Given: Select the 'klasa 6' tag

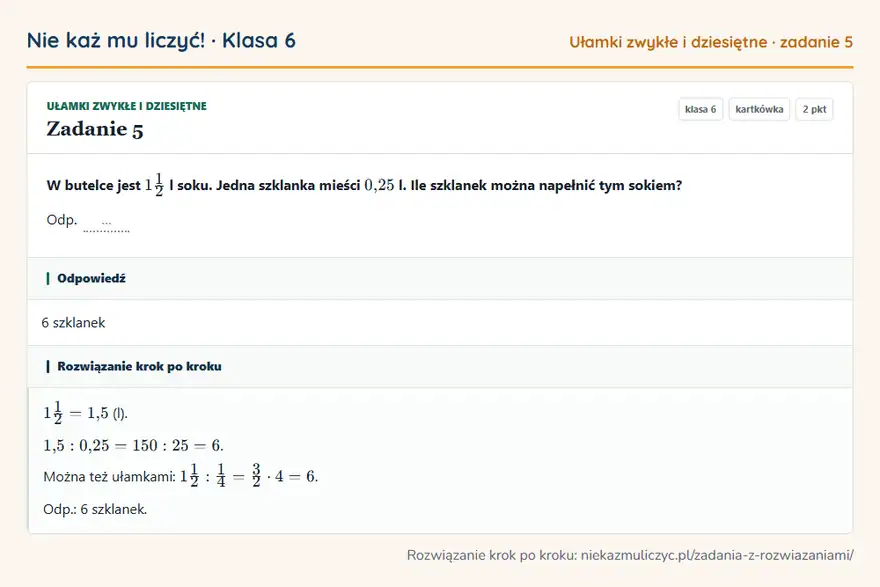Looking at the screenshot, I should pos(700,109).
